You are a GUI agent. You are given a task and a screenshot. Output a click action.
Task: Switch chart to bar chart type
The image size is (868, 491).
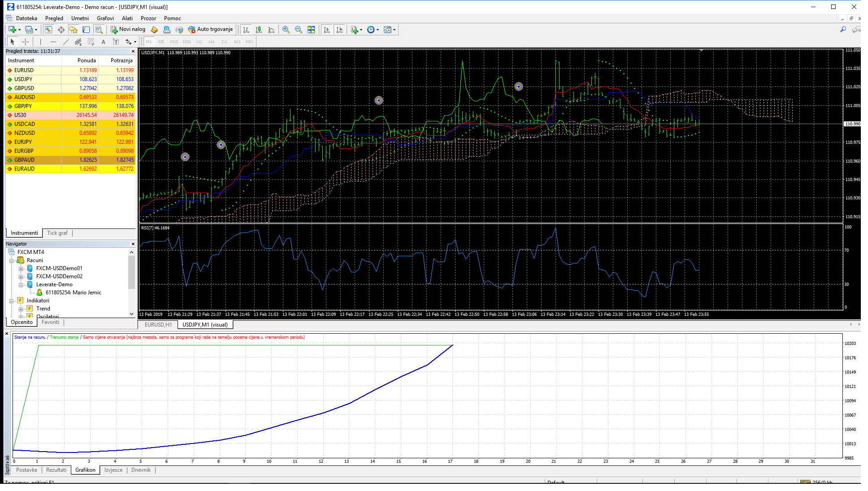246,30
